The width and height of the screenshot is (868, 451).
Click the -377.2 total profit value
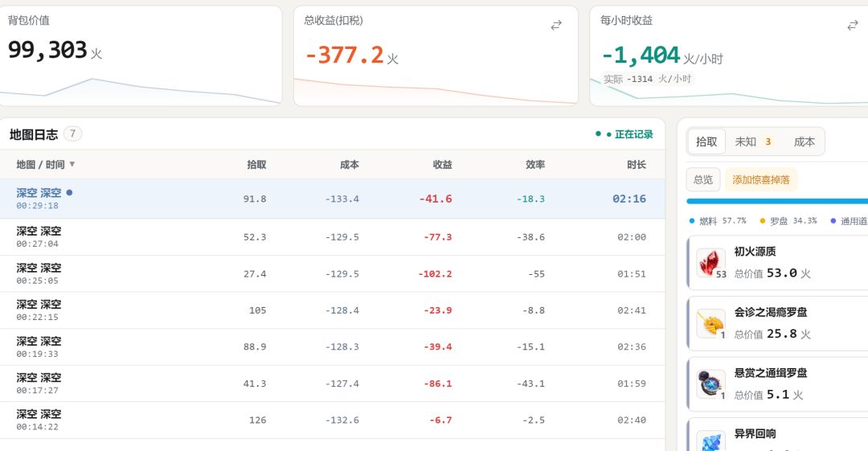click(x=344, y=55)
